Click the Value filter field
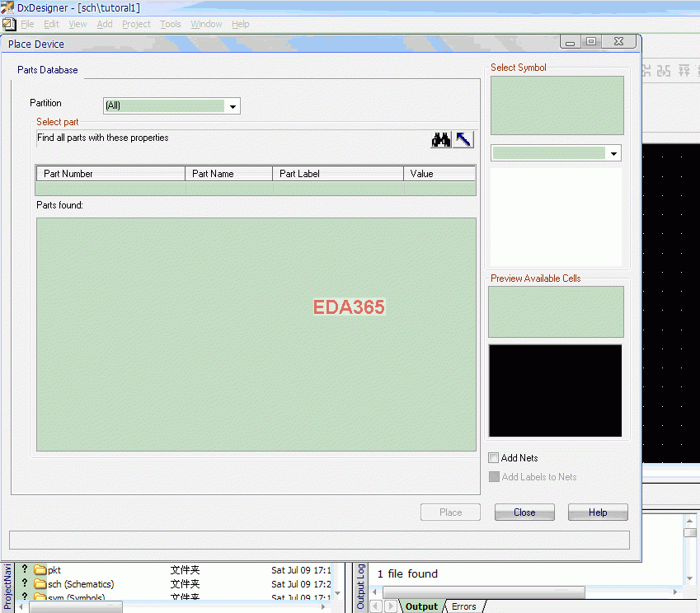The height and width of the screenshot is (613, 700). coord(439,189)
